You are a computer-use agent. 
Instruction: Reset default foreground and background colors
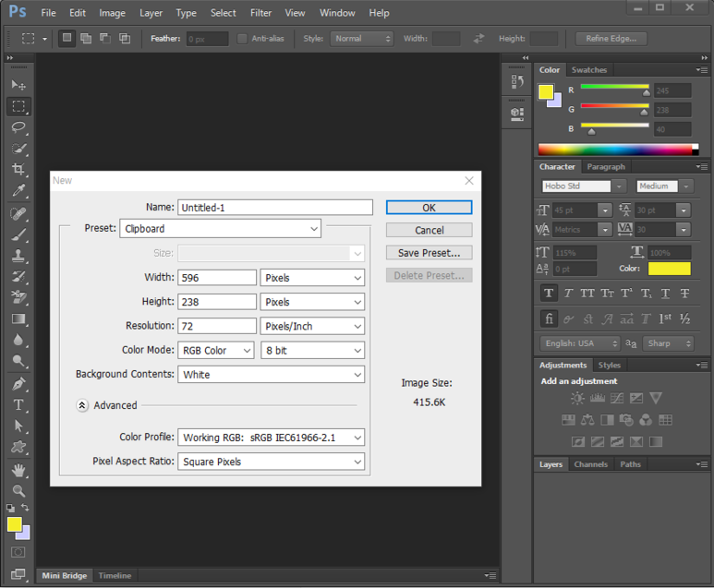tap(10, 508)
